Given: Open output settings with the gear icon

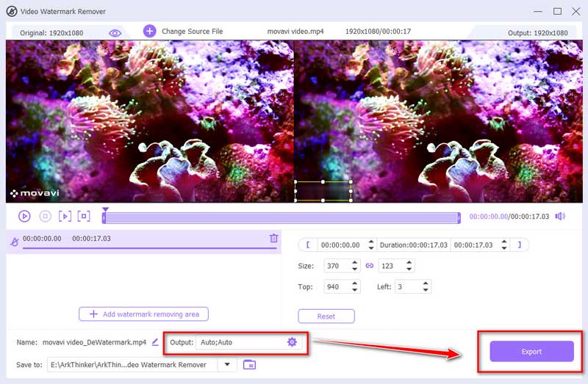Looking at the screenshot, I should pyautogui.click(x=292, y=341).
